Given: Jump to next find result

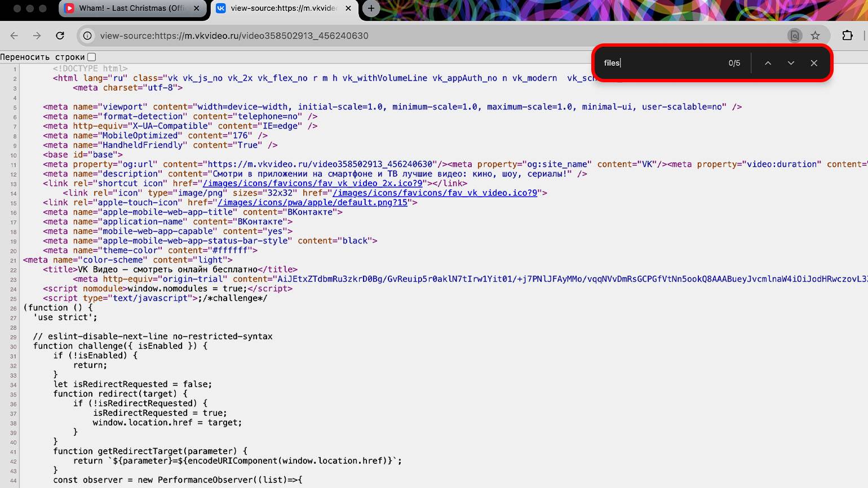Looking at the screenshot, I should point(791,63).
